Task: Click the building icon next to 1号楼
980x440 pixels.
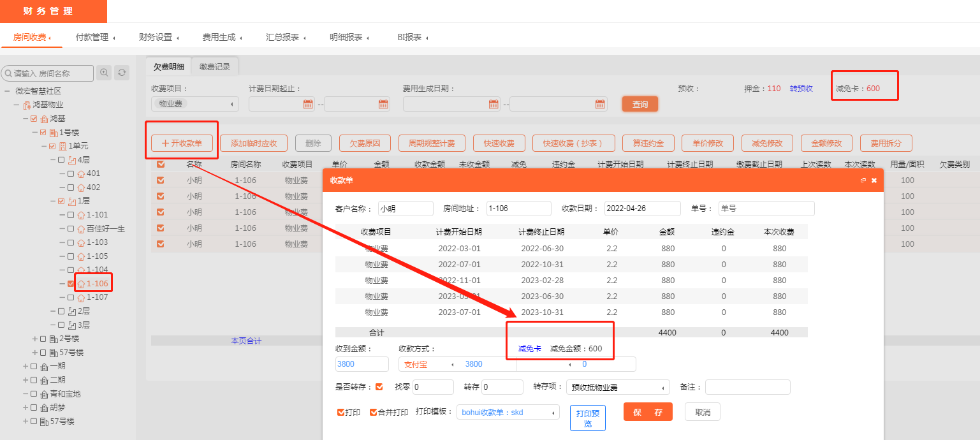Action: pos(53,133)
